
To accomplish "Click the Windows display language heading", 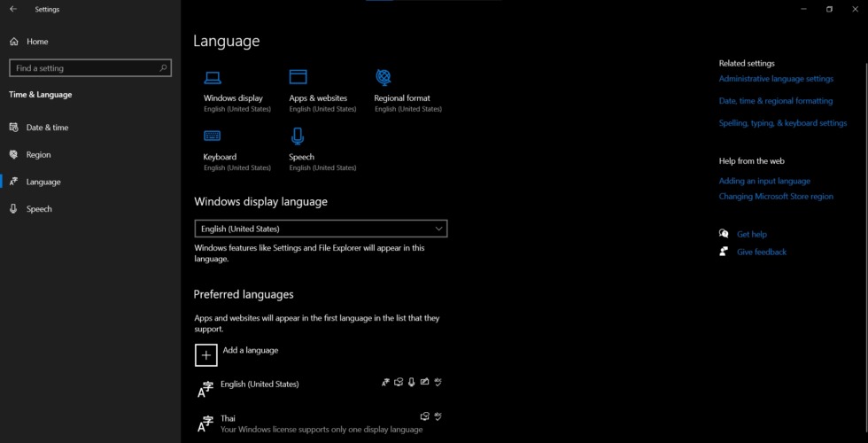I will point(260,202).
